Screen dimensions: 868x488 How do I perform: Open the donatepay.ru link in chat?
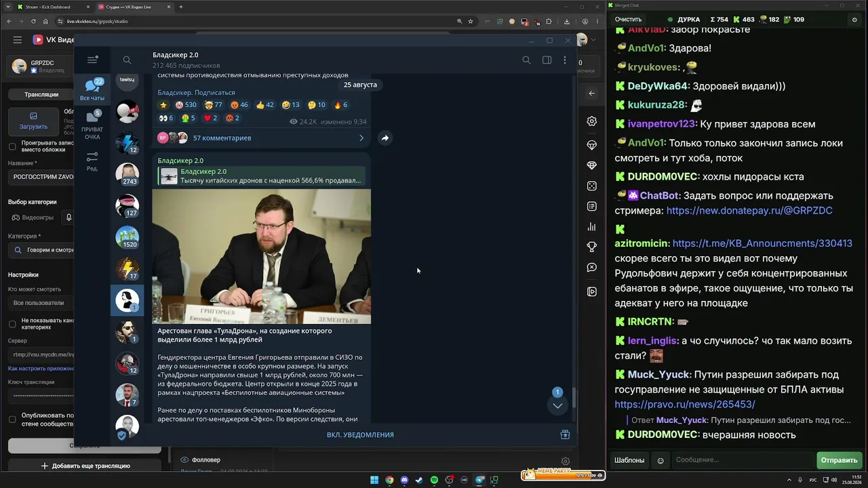click(x=749, y=211)
